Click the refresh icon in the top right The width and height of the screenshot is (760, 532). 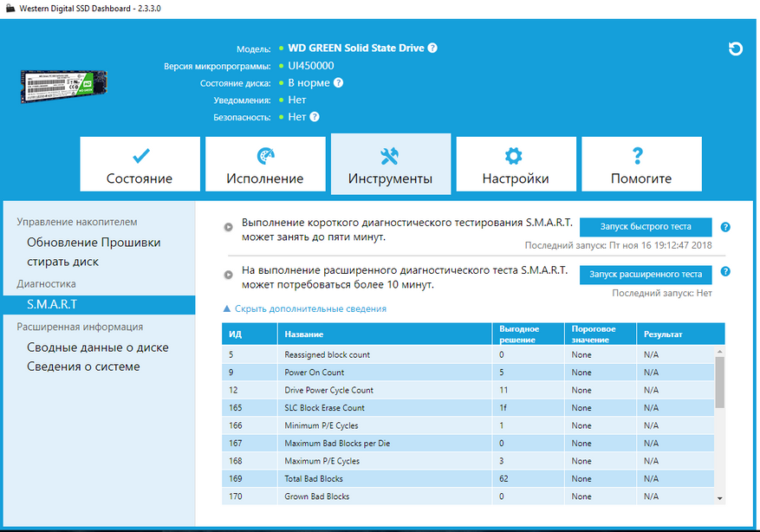point(736,49)
